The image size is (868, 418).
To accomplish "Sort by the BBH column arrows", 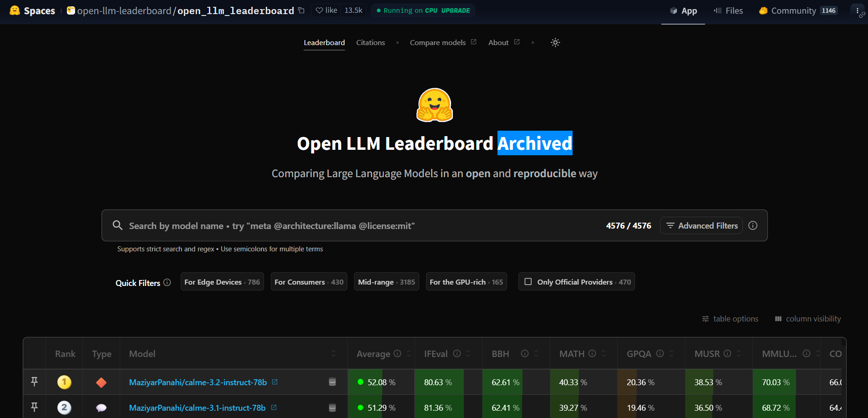I will (x=536, y=353).
